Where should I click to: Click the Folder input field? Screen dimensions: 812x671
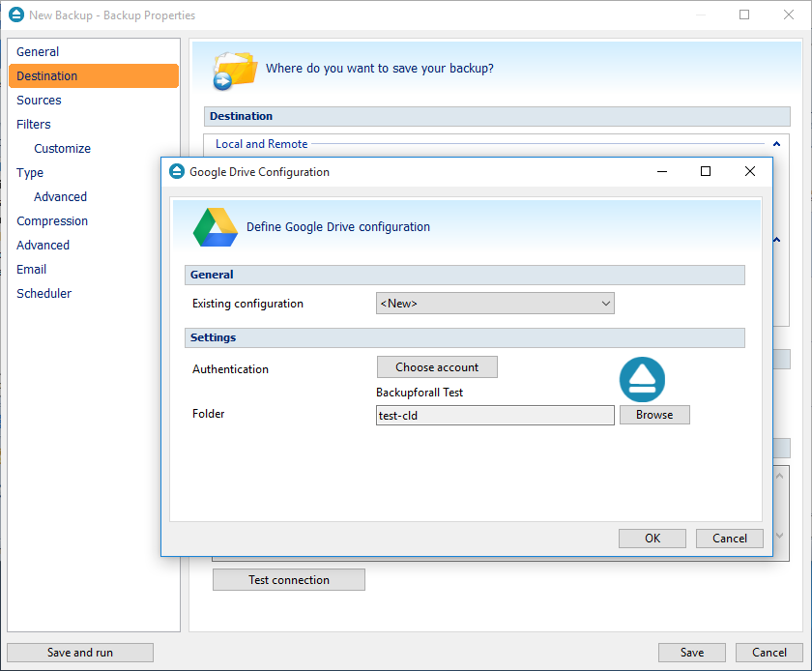[x=495, y=416]
